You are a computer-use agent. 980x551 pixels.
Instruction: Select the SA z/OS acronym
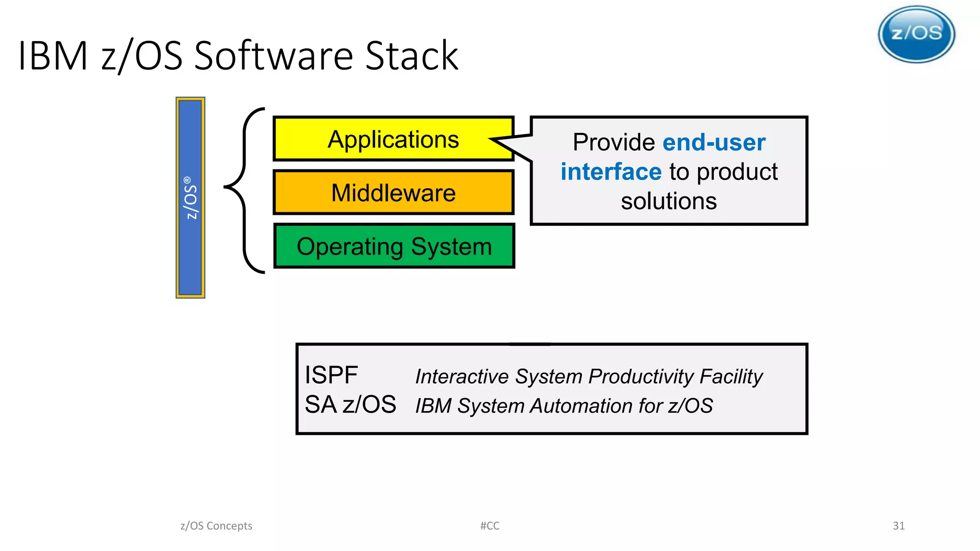tap(350, 405)
